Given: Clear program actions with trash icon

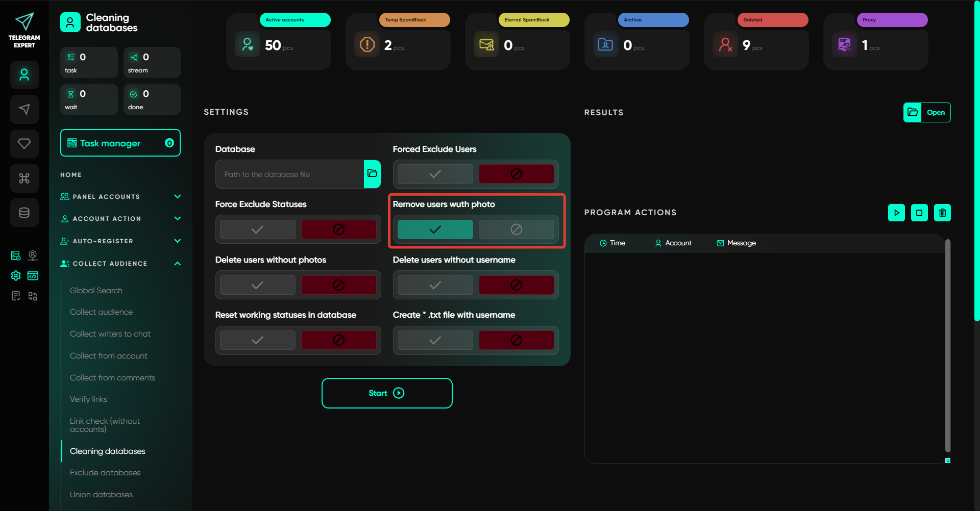Looking at the screenshot, I should coord(942,213).
